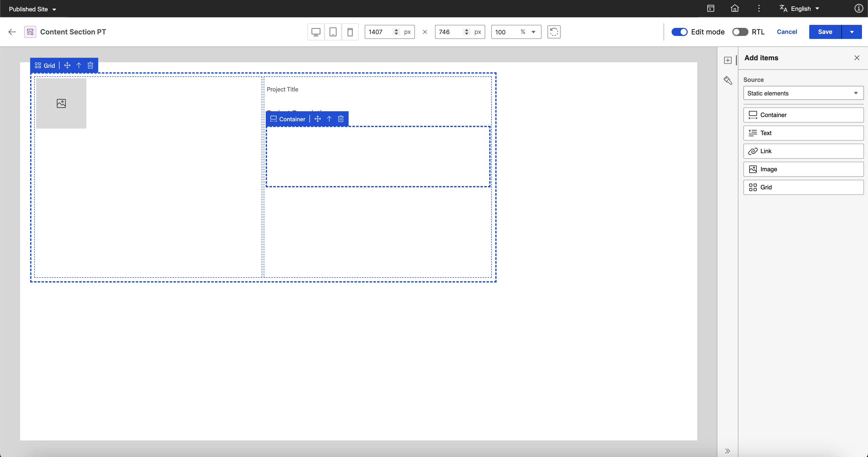Delete the Grid using trash icon

(x=90, y=65)
